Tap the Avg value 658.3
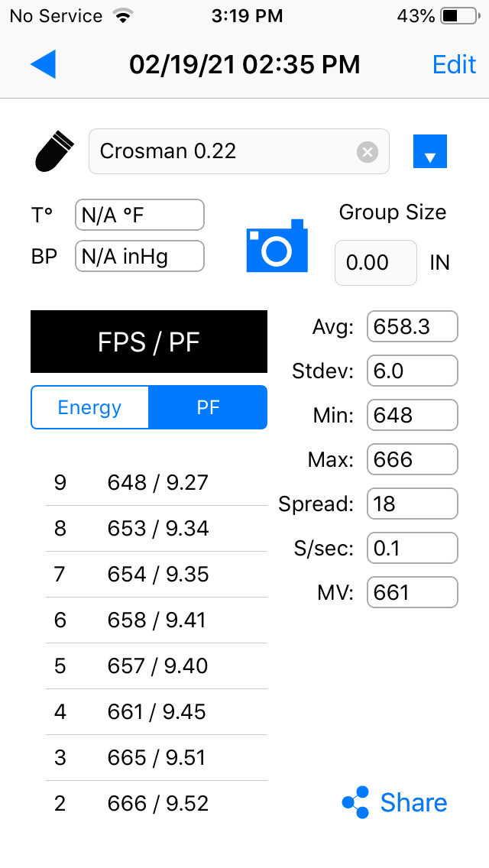Screen dimensions: 489x868 413,326
